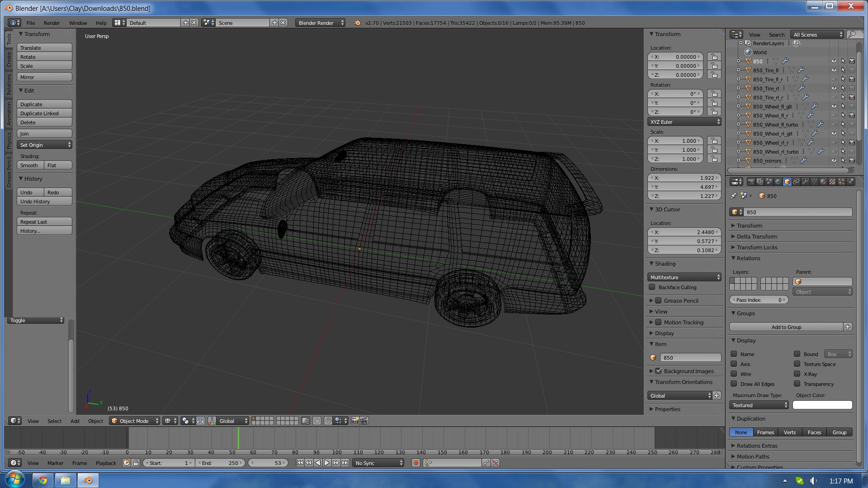The width and height of the screenshot is (868, 488).
Task: Enable the X-Ray display checkbox
Action: pyautogui.click(x=797, y=374)
